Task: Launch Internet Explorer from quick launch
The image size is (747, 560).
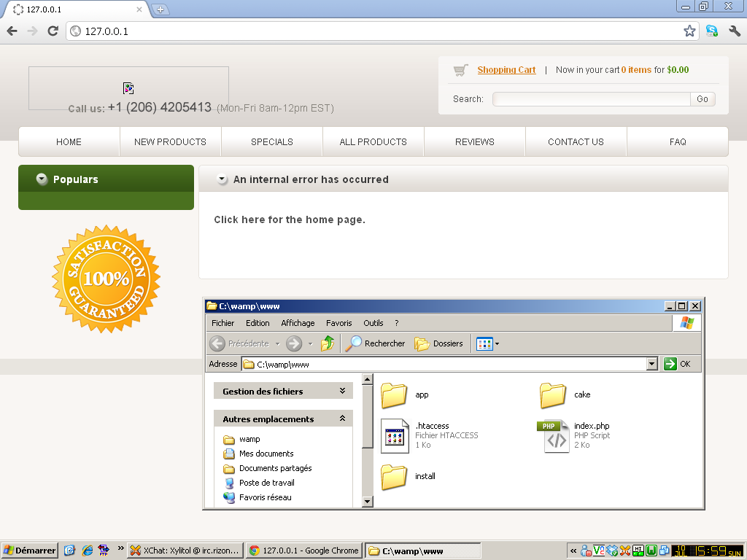Action: pyautogui.click(x=88, y=551)
